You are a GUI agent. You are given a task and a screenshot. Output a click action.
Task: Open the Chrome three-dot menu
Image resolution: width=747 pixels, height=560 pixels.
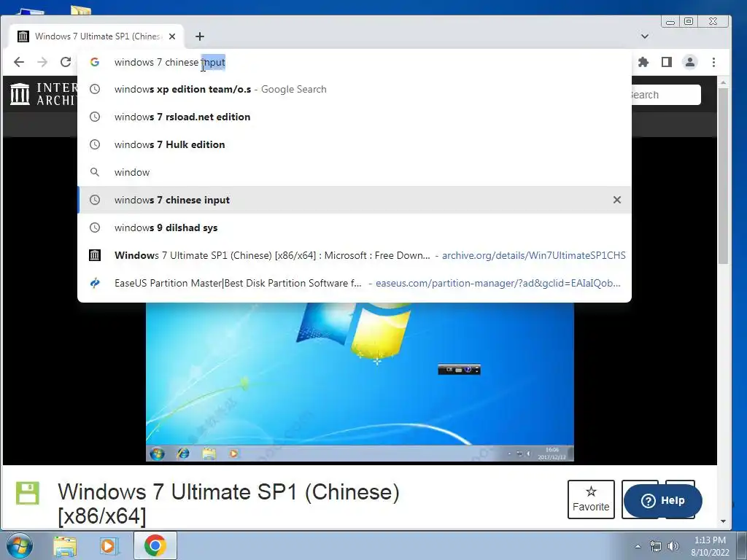tap(713, 62)
